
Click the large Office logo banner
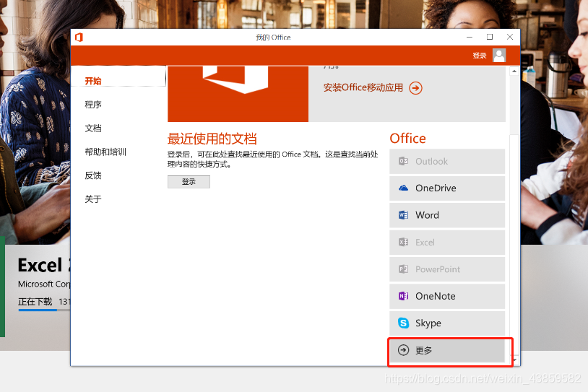[238, 94]
